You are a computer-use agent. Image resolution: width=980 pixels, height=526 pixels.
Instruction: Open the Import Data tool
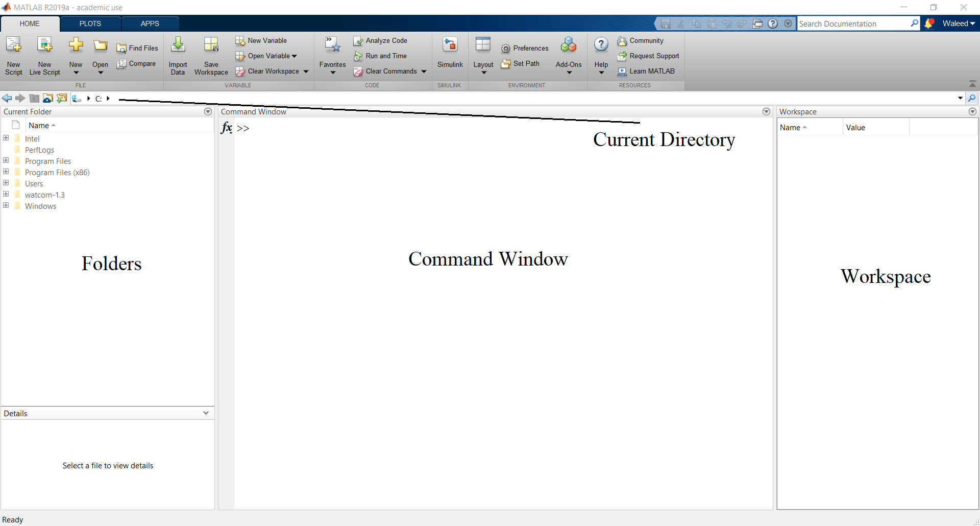178,46
